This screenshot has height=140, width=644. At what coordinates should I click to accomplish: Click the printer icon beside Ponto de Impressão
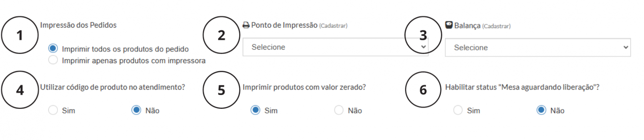point(246,25)
